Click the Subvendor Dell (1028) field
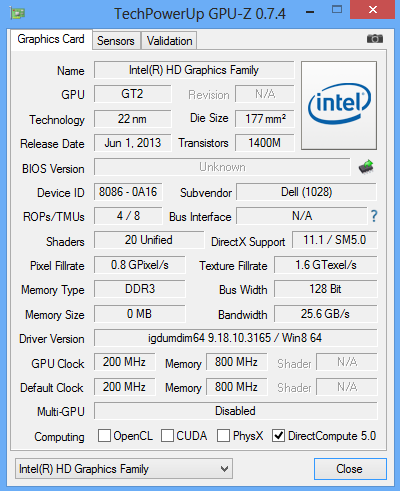The image size is (400, 491). (306, 192)
